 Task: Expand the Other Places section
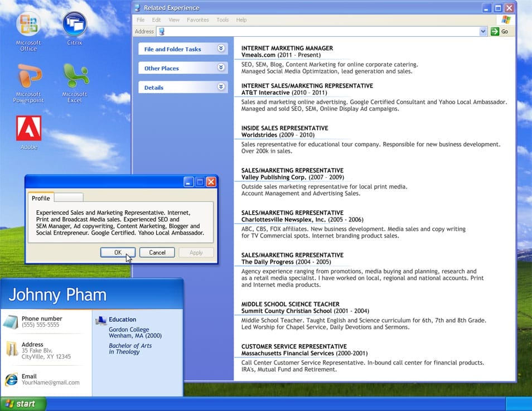222,67
